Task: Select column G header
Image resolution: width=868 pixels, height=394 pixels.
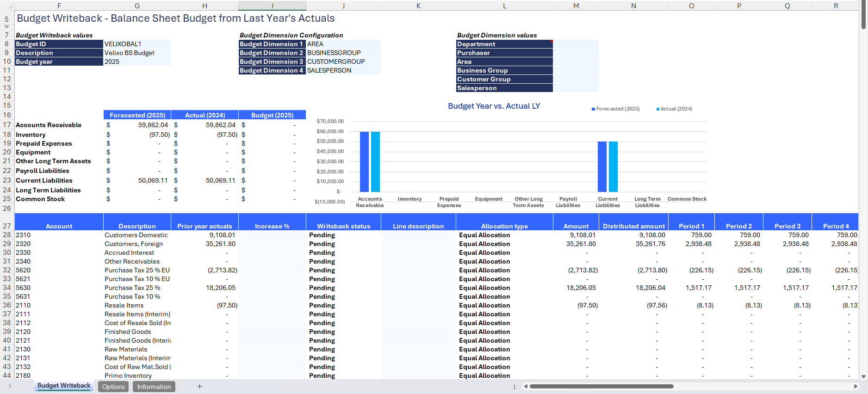Action: point(137,6)
